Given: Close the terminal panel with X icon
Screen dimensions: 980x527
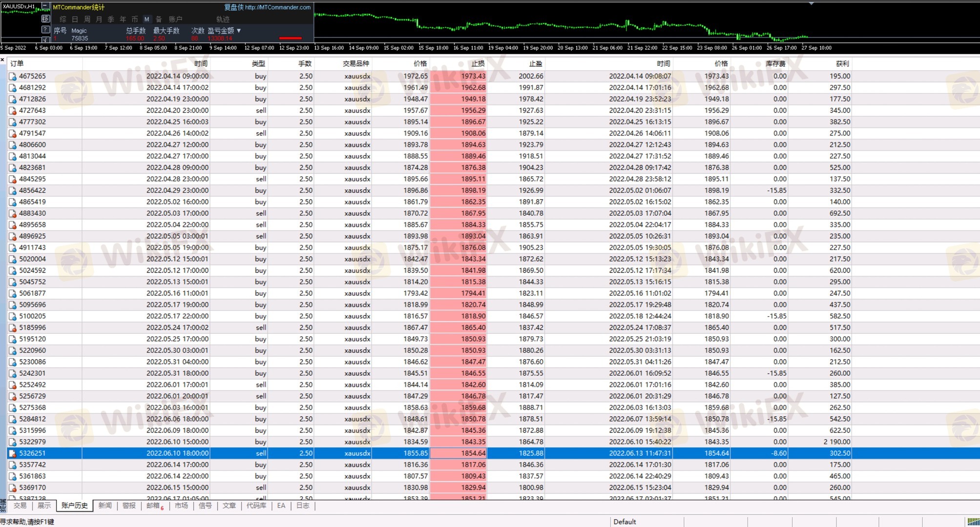Looking at the screenshot, I should [x=2, y=60].
